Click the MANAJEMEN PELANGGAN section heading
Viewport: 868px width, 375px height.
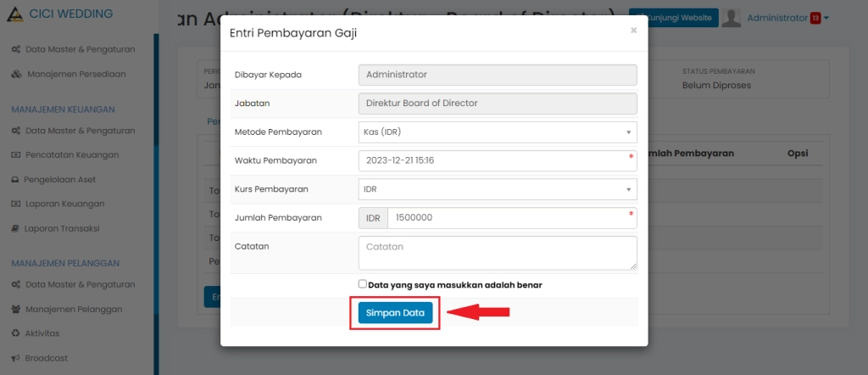pyautogui.click(x=65, y=263)
